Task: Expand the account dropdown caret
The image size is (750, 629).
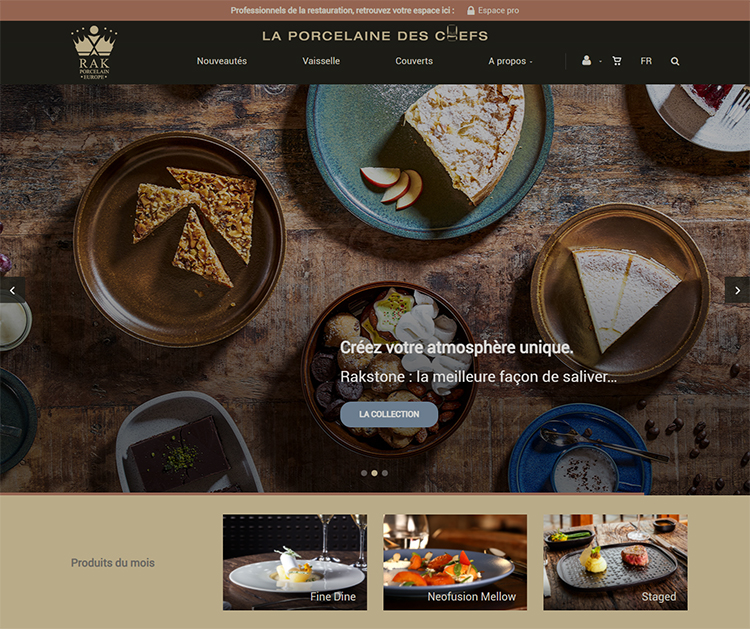Action: [600, 62]
